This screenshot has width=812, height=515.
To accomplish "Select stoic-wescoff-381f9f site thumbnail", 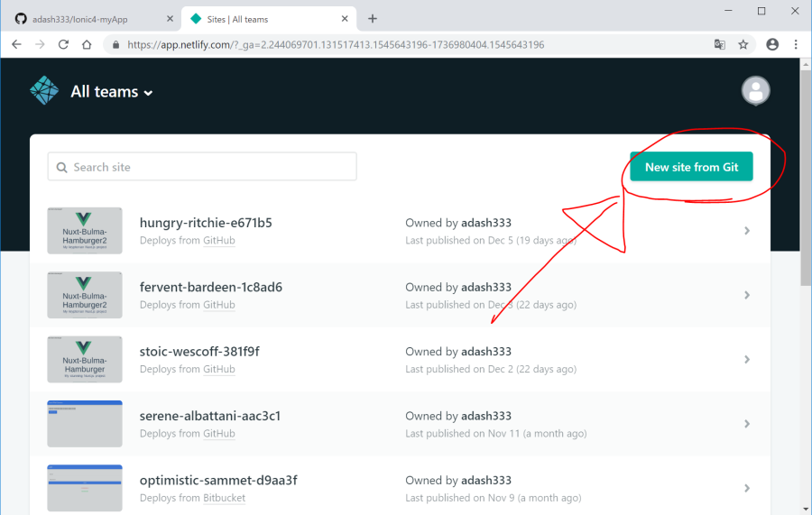I will pyautogui.click(x=85, y=359).
